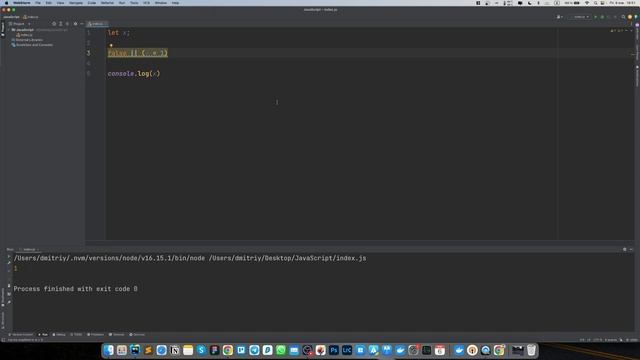Click the lightbulb quick-fix icon in editor
The width and height of the screenshot is (640, 360).
pos(111,45)
